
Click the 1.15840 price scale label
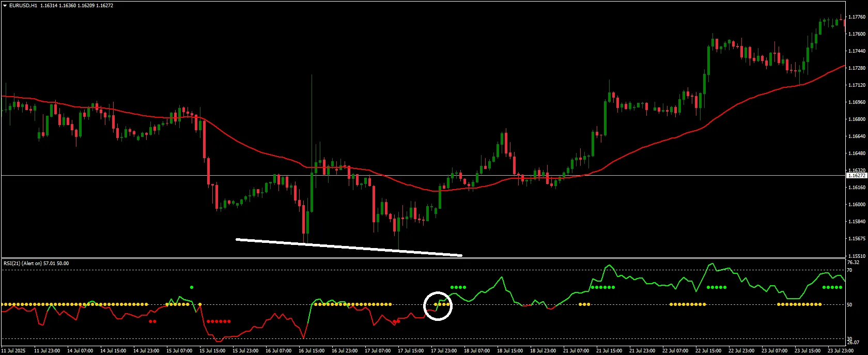(x=857, y=222)
